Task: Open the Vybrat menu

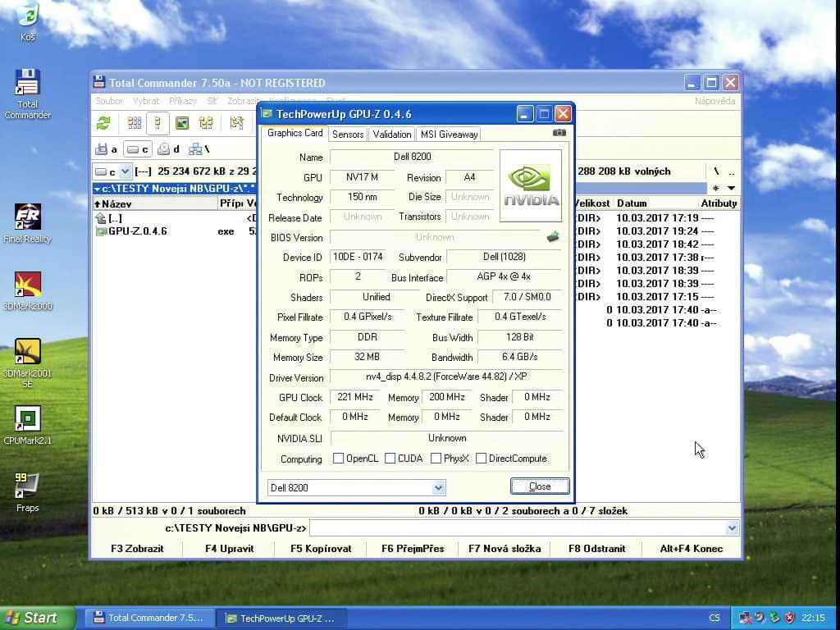Action: (146, 101)
